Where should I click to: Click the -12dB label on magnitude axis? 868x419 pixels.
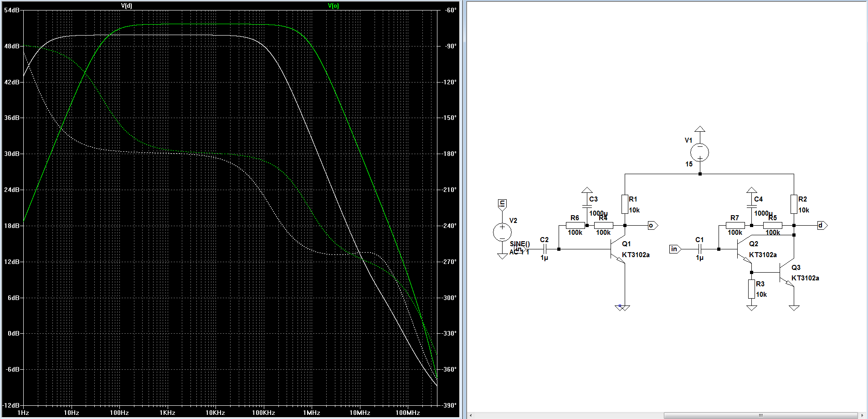click(11, 405)
